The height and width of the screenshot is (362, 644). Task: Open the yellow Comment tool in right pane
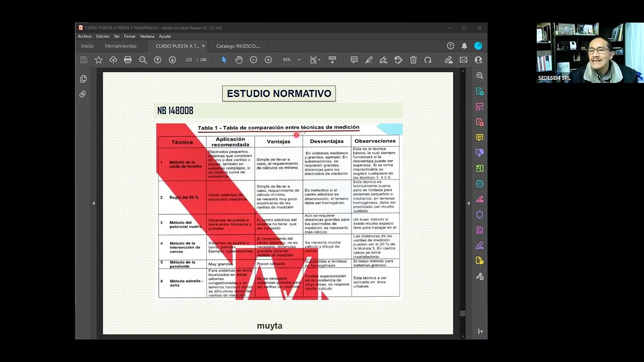[x=479, y=137]
